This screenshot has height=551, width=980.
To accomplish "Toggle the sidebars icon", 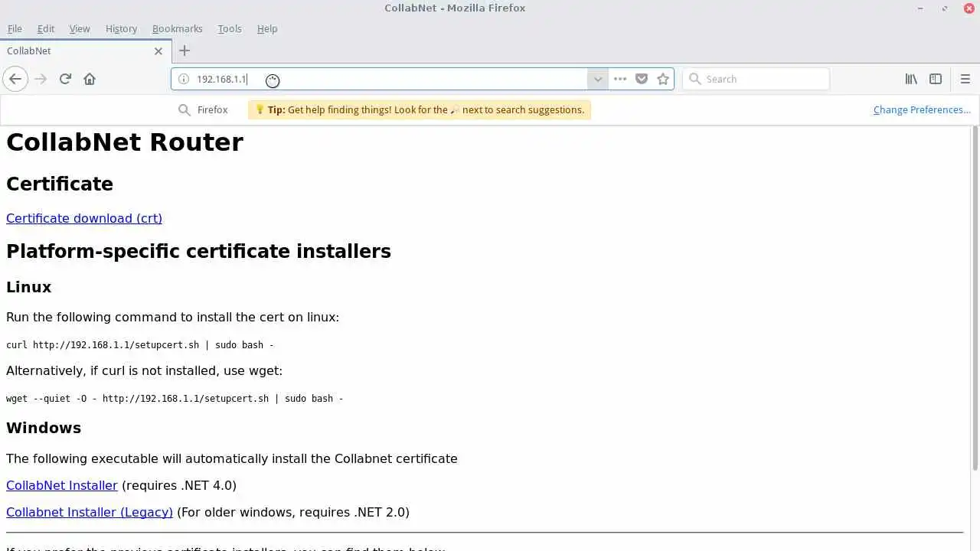I will pyautogui.click(x=936, y=79).
